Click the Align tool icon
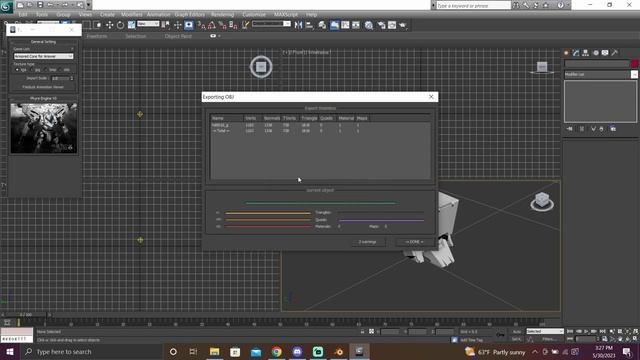This screenshot has width=640, height=360. pyautogui.click(x=309, y=25)
